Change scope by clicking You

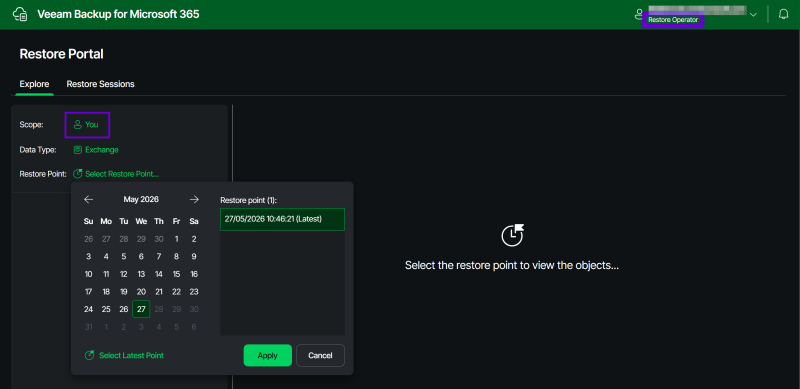86,124
